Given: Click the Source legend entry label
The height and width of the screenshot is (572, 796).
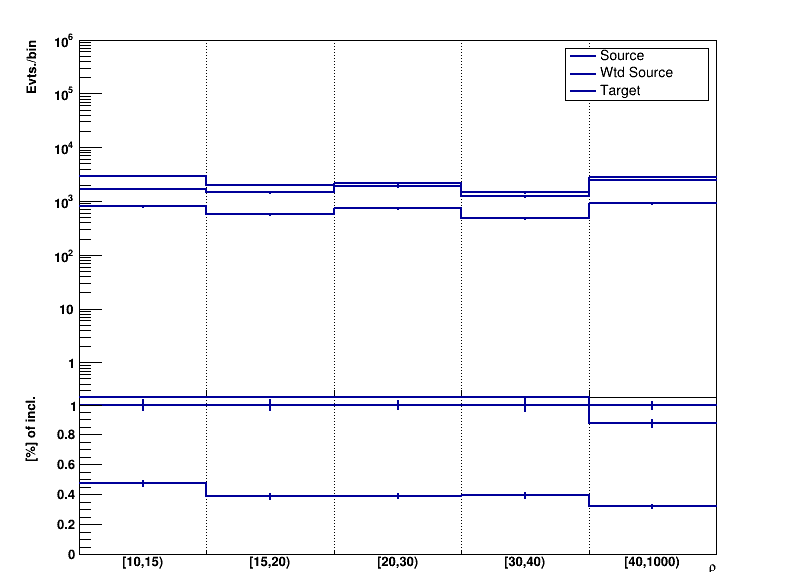Looking at the screenshot, I should point(621,56).
